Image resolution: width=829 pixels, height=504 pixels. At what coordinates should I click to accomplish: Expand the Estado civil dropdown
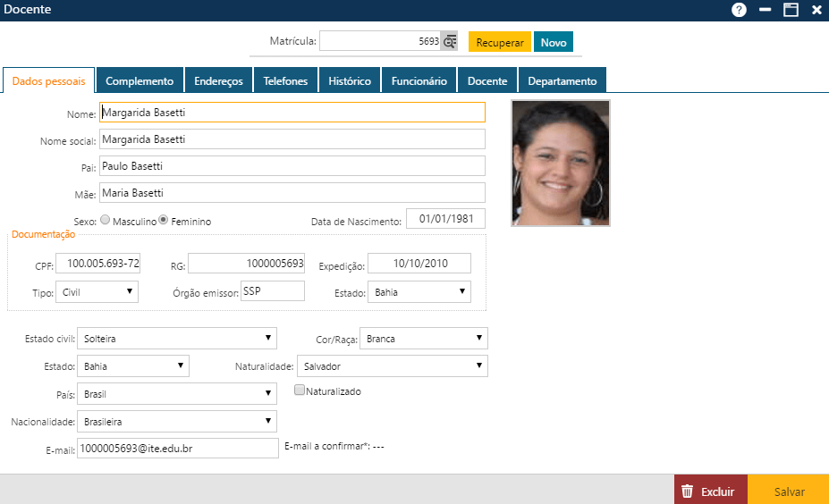(x=176, y=338)
